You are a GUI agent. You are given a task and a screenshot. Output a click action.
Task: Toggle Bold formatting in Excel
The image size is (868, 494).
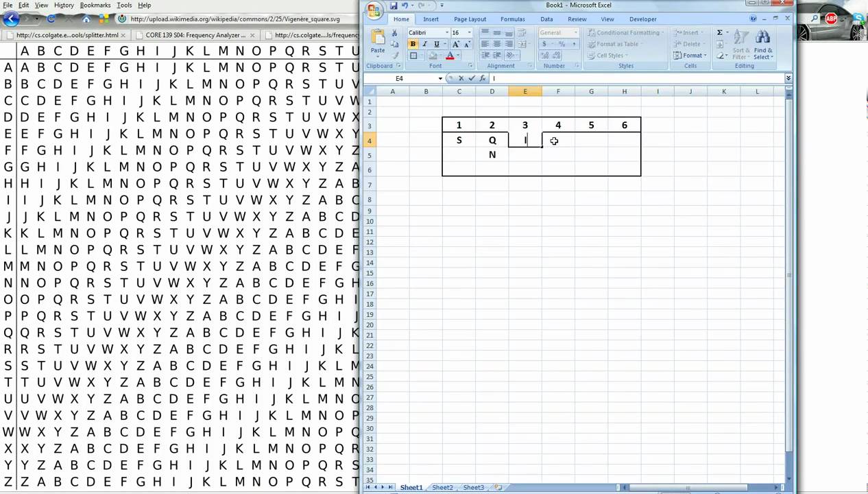[413, 44]
